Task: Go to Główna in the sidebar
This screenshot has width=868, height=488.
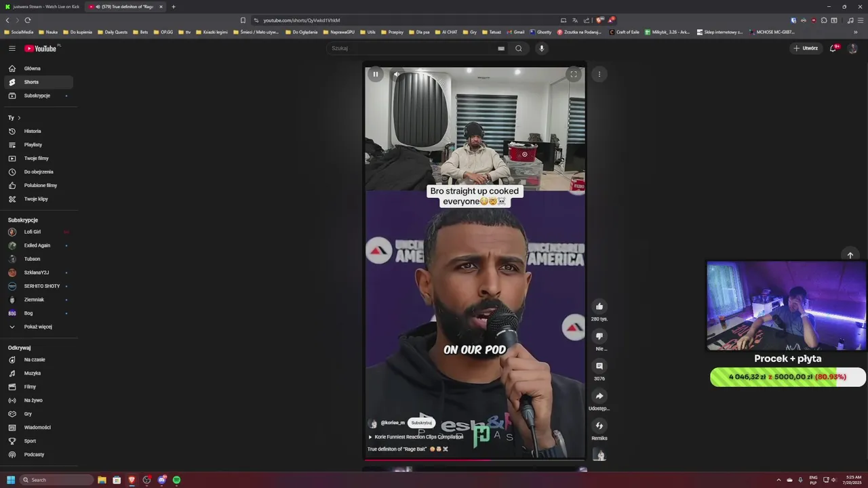Action: pos(39,68)
